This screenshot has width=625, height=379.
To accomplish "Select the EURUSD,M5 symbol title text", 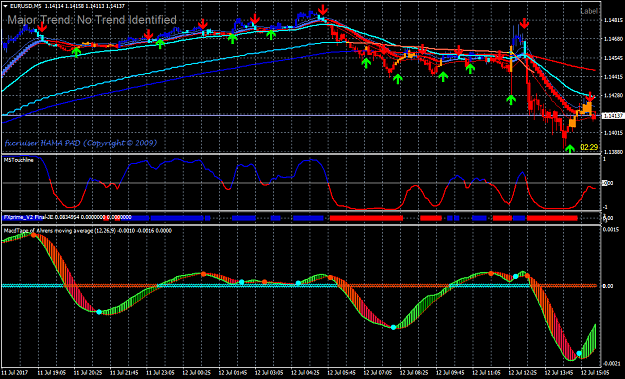I will tap(26, 6).
